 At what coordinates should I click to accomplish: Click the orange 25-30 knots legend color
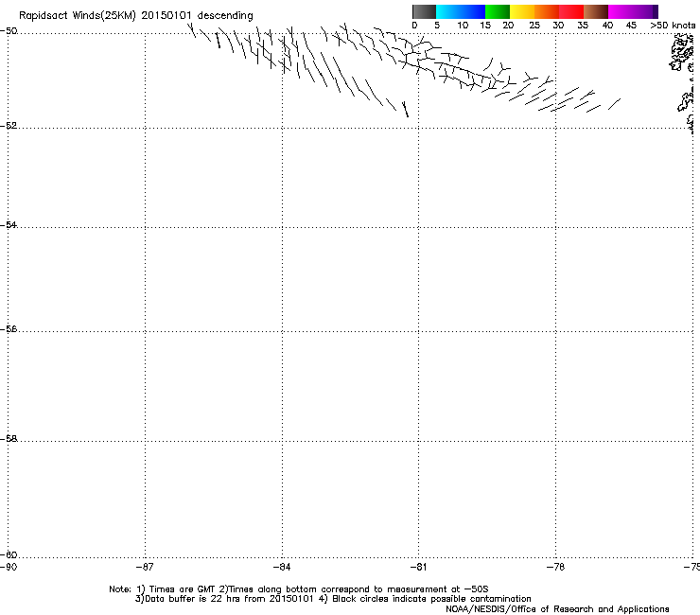click(547, 11)
